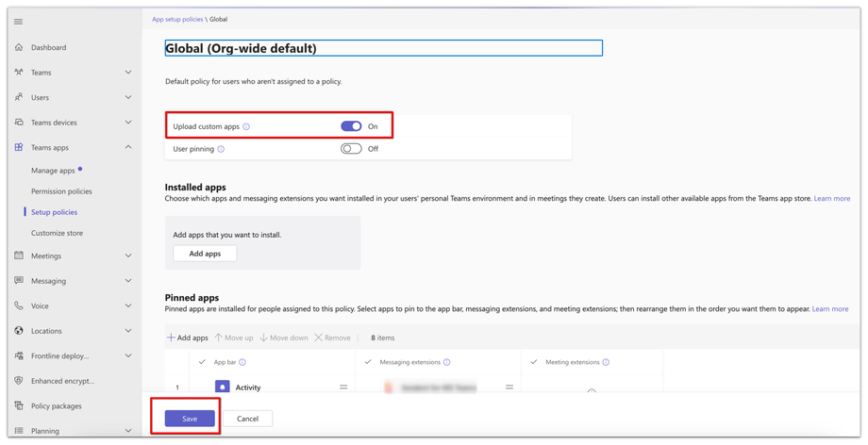Image resolution: width=868 pixels, height=445 pixels.
Task: Click the Upload custom apps info icon
Action: pos(246,126)
